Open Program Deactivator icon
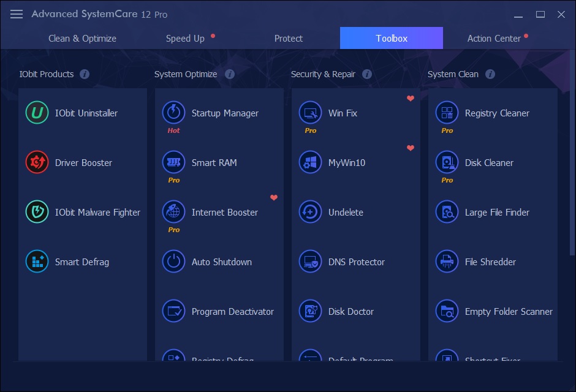This screenshot has width=576, height=392. (x=174, y=311)
